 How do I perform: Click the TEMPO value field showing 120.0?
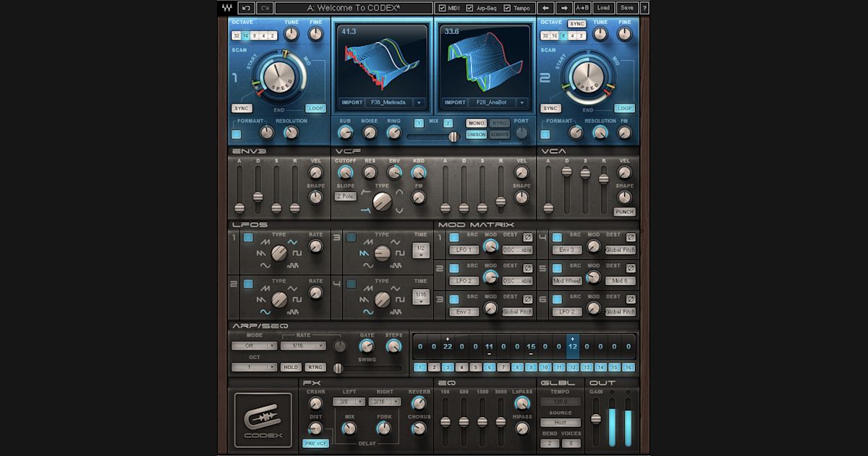point(560,400)
